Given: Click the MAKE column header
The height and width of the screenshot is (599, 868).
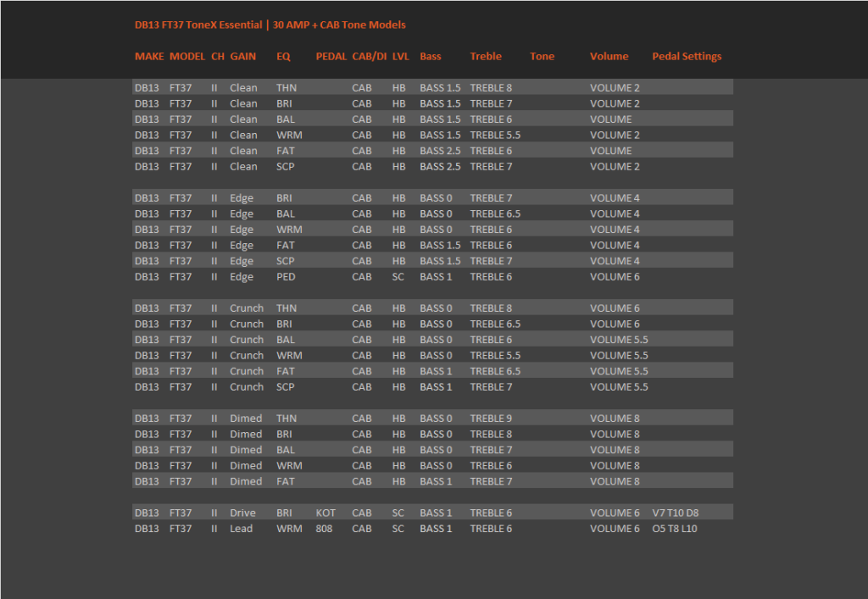Looking at the screenshot, I should point(149,57).
